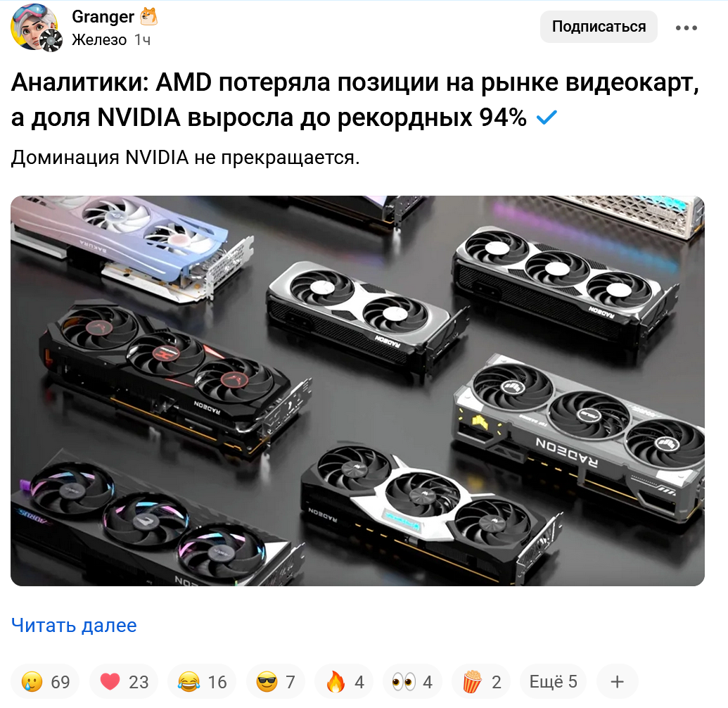Expand the Ещё 5 reactions list
The width and height of the screenshot is (728, 708).
553,682
